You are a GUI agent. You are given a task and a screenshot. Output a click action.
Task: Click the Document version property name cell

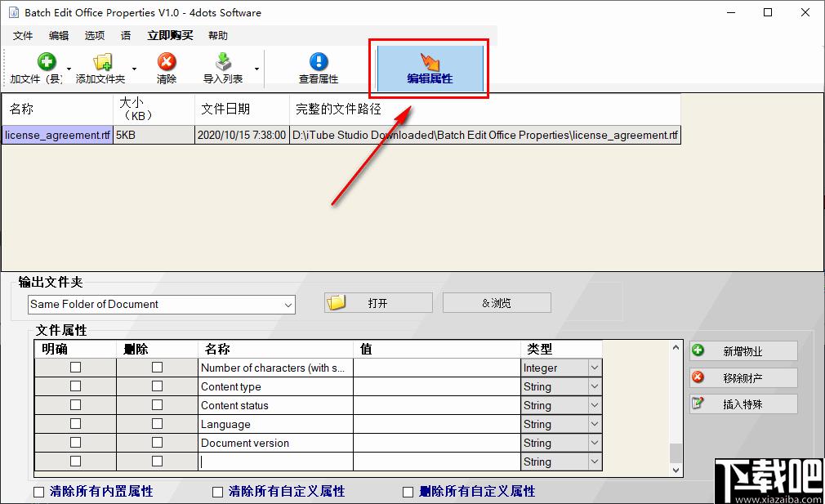point(276,443)
